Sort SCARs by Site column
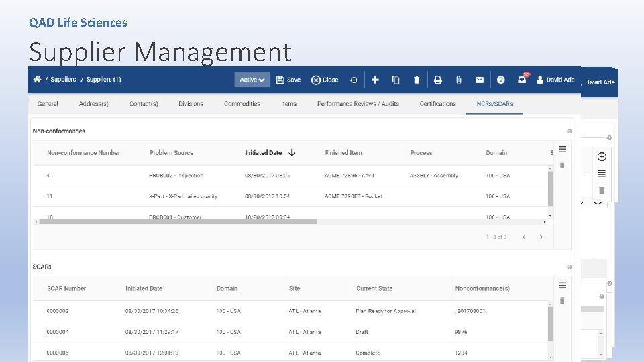Viewport: 644px width, 362px height. [x=294, y=288]
